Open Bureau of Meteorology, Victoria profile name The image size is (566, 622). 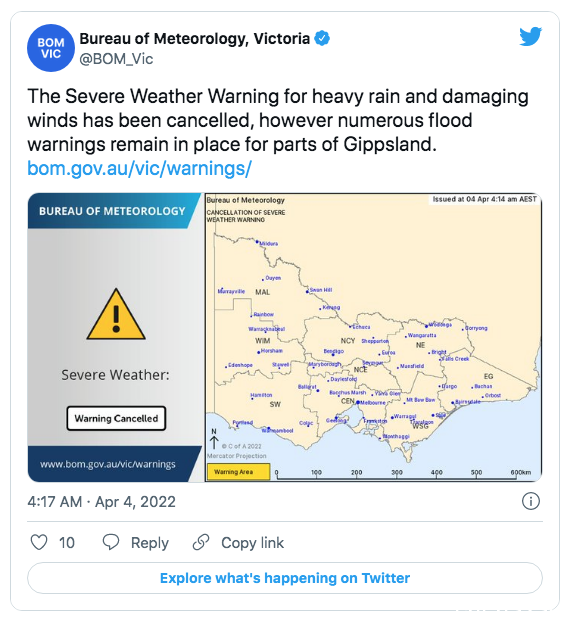[x=194, y=38]
